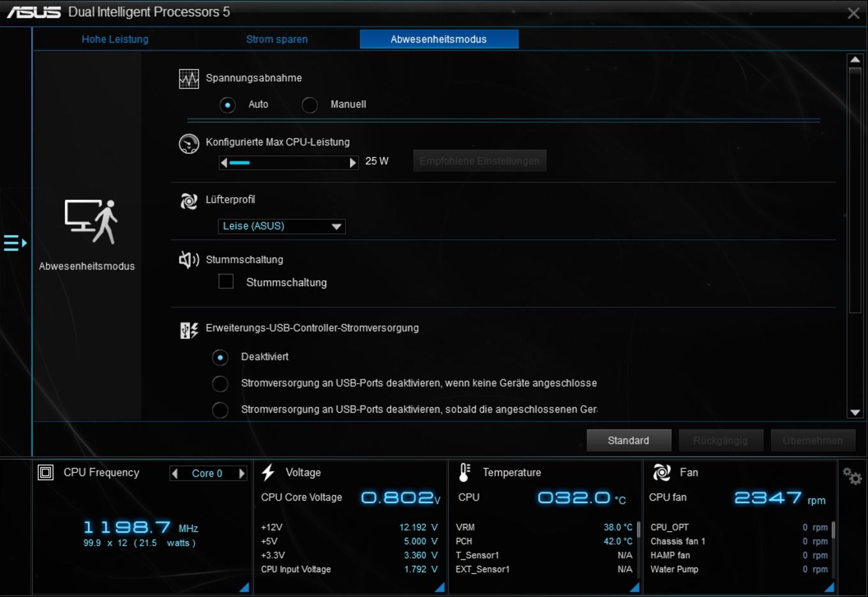Decrease max CPU power with left arrow
Viewport: 868px width, 597px height.
[223, 163]
